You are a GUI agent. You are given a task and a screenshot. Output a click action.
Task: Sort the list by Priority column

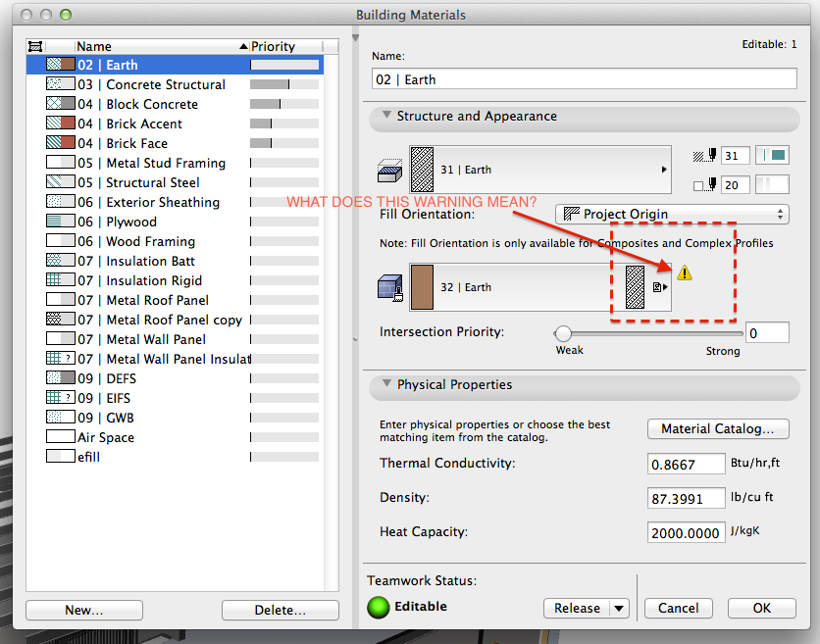[x=285, y=46]
